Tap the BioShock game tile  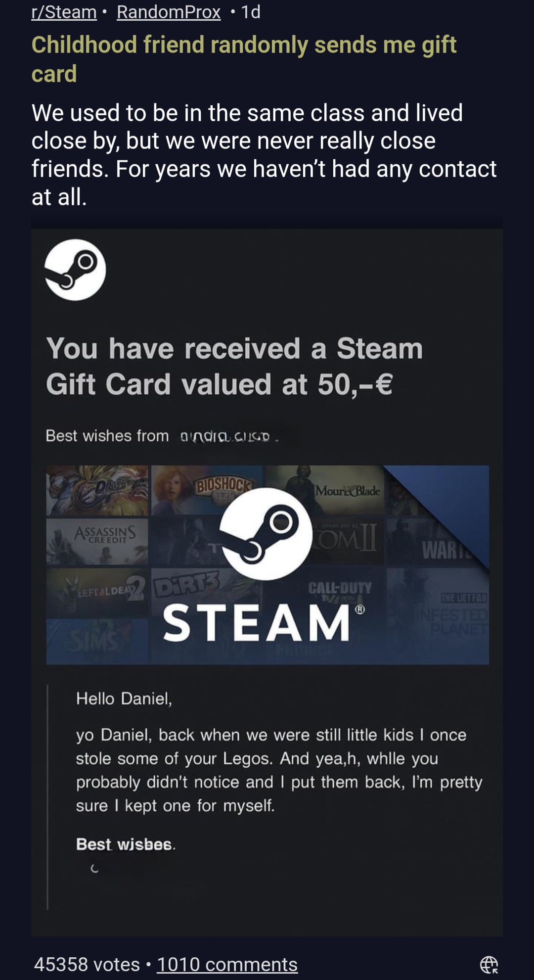click(207, 490)
